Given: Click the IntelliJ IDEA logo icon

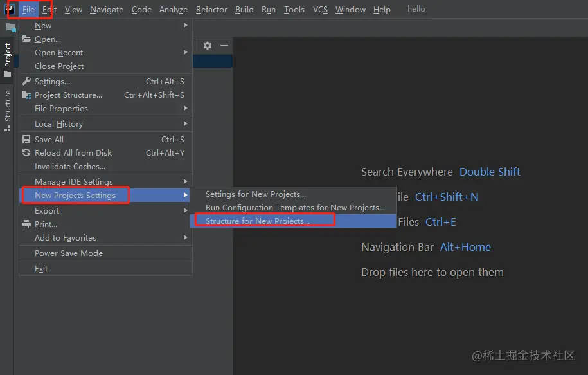Looking at the screenshot, I should [x=10, y=9].
